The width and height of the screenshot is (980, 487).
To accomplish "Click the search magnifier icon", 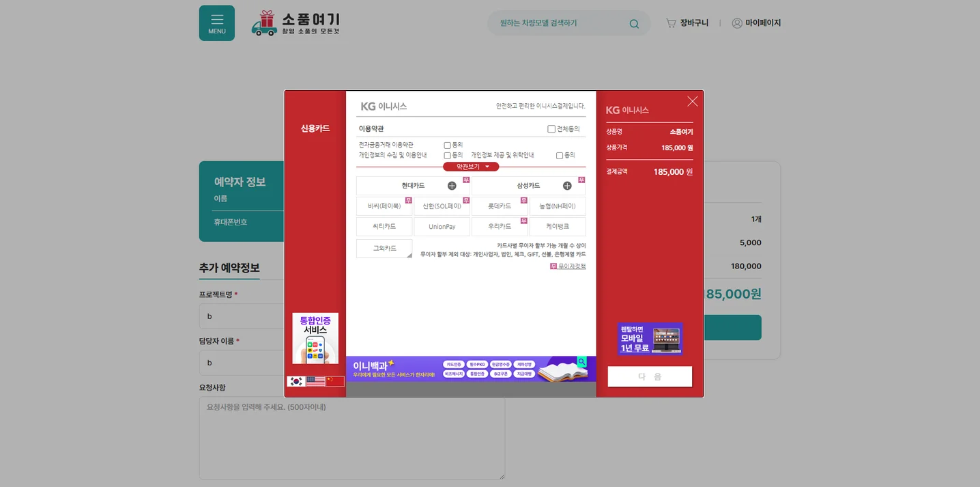I will [634, 24].
